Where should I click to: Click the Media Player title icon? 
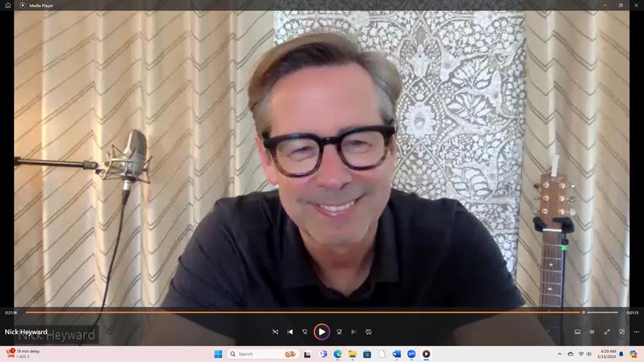pos(22,5)
